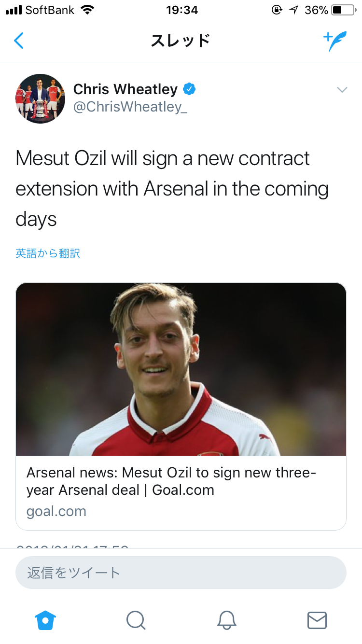
Task: Tap the 英語から翻訳 translate link
Action: click(x=48, y=253)
